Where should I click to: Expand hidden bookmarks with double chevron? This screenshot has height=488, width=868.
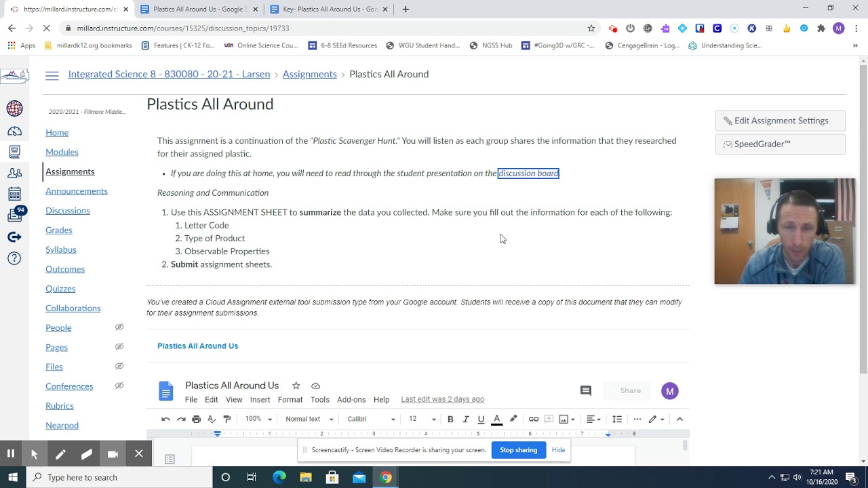tap(855, 45)
